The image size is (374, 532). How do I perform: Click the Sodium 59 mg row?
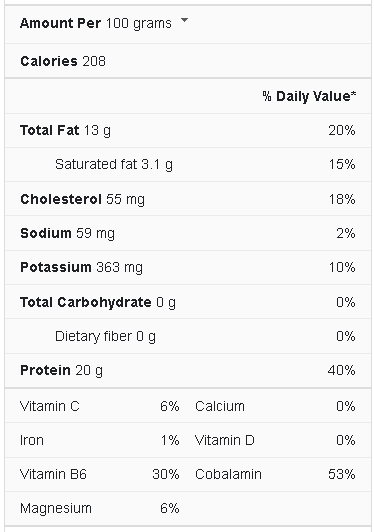pos(188,233)
